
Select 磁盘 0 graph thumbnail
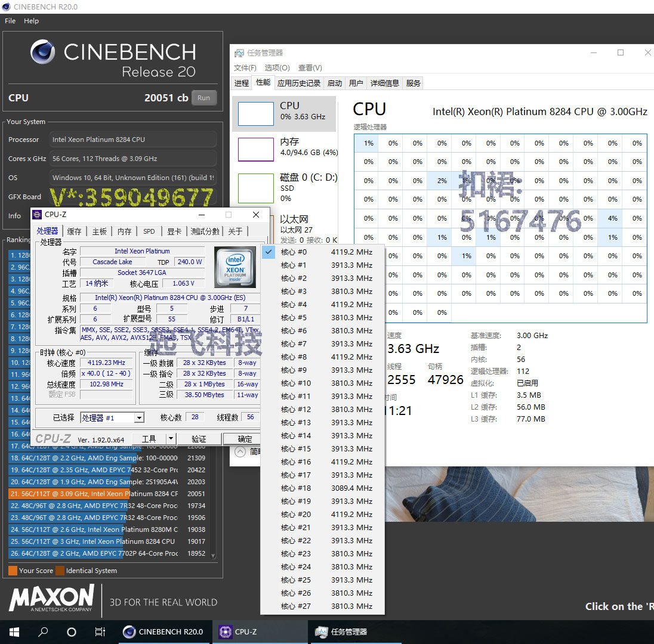coord(255,188)
